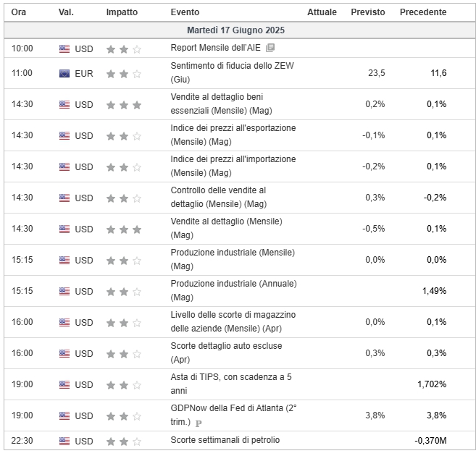Screen dimensions: 476x456
Task: Click the Ora column header
Action: 19,12
